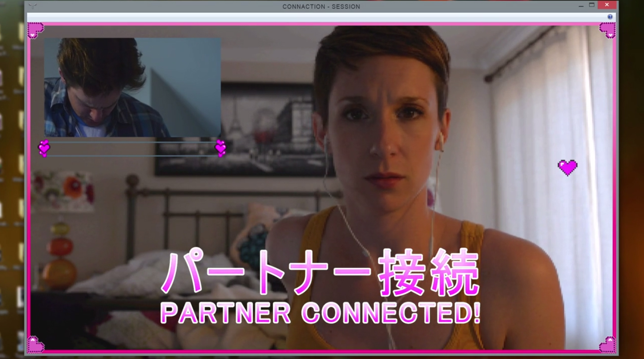Click the floating pink heart beside the curtain
Viewport: 644px width, 359px height.
pyautogui.click(x=568, y=168)
